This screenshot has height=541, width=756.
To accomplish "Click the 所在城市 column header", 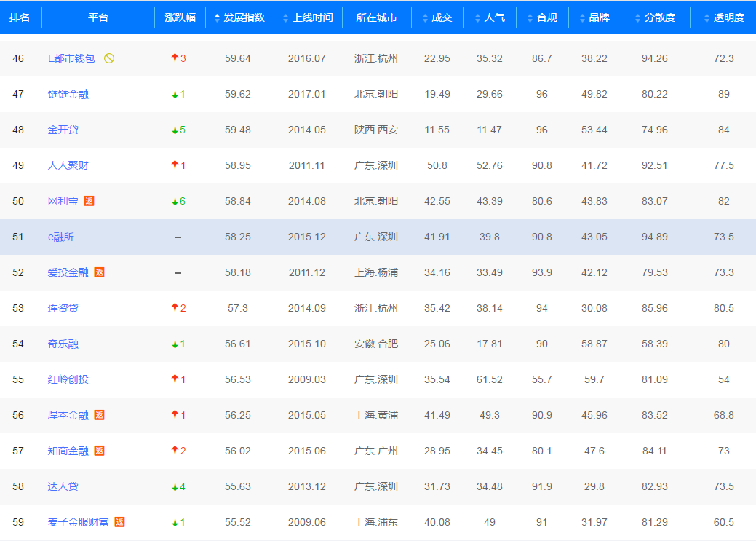I will pos(376,17).
